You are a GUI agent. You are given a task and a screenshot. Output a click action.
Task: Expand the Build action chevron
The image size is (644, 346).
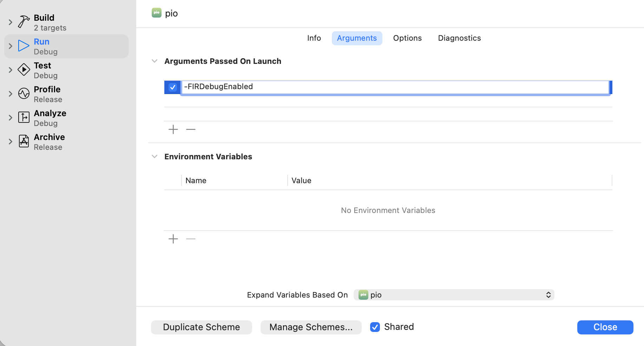point(11,22)
